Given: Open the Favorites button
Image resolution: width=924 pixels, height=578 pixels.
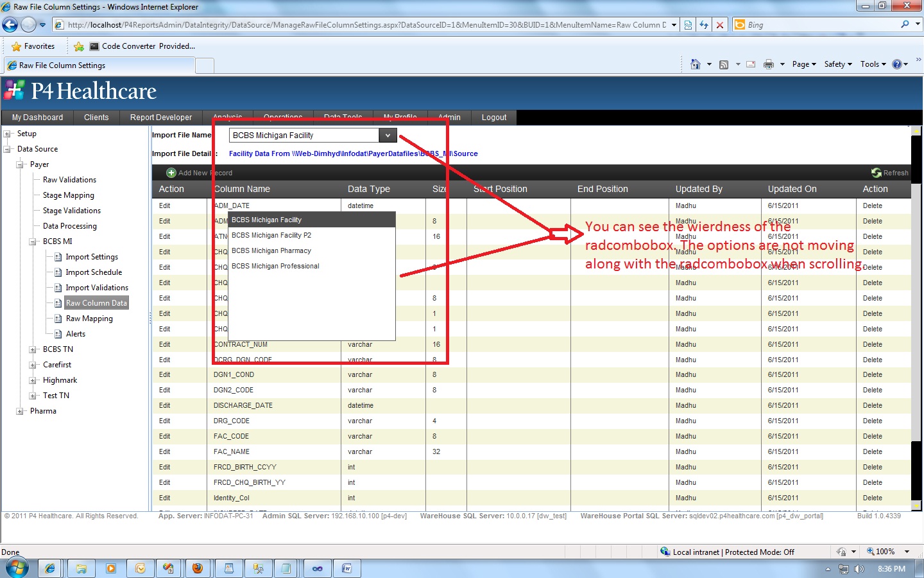Looking at the screenshot, I should click(x=33, y=46).
